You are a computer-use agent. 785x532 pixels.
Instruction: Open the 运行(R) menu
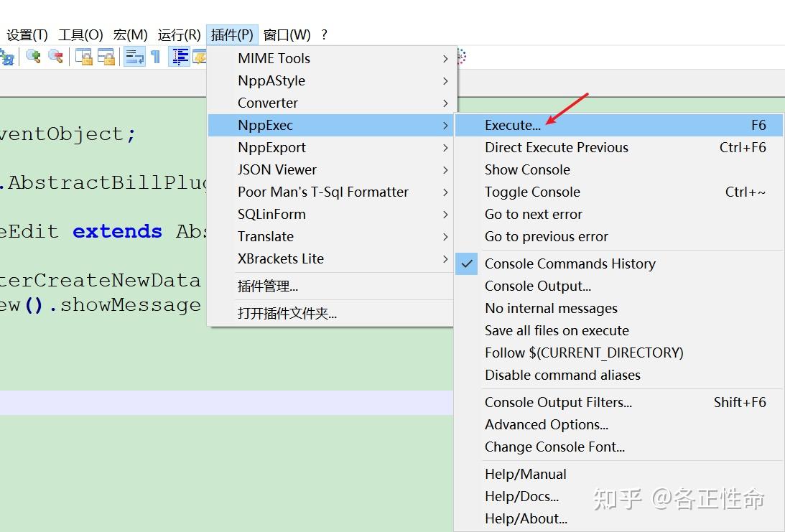[x=180, y=34]
